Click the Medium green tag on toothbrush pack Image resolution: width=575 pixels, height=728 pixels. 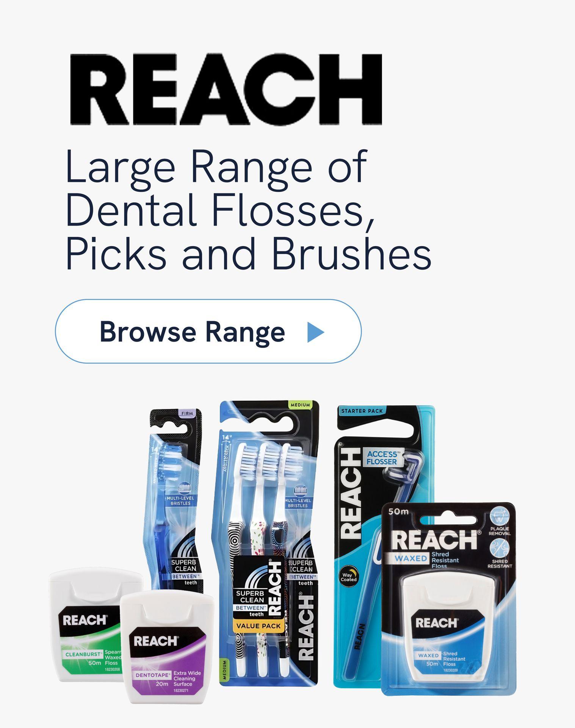point(300,405)
